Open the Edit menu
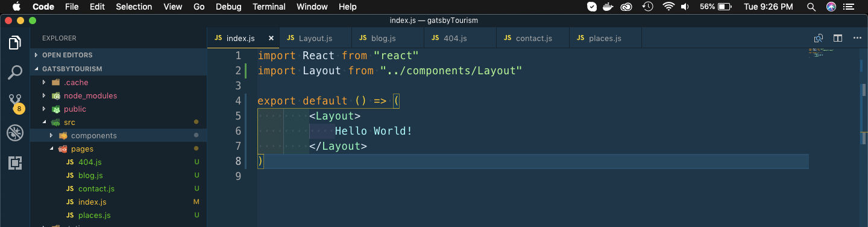Image resolution: width=868 pixels, height=227 pixels. pos(97,7)
